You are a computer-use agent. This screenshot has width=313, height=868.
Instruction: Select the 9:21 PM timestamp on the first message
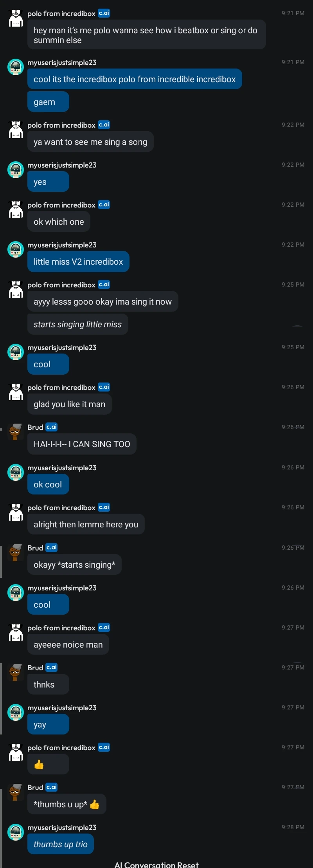click(x=293, y=13)
